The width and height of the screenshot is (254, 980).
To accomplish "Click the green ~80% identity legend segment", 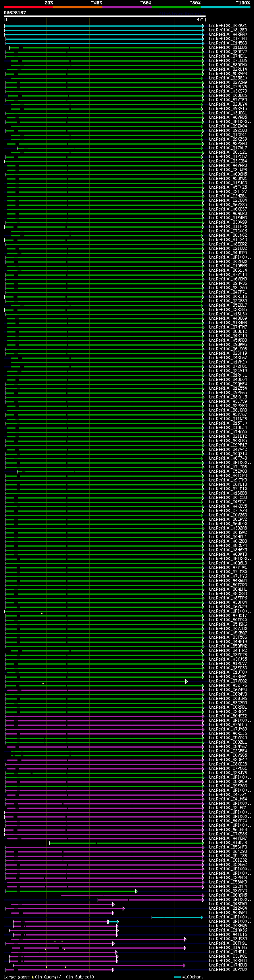I will pyautogui.click(x=176, y=7).
